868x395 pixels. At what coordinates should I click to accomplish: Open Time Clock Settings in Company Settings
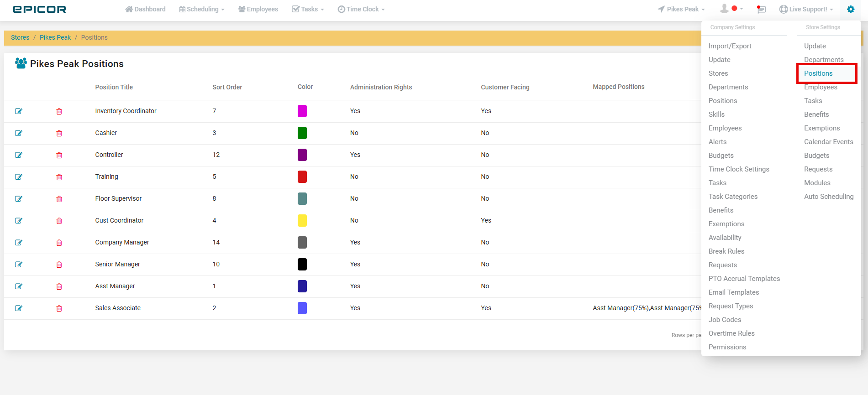click(x=739, y=169)
